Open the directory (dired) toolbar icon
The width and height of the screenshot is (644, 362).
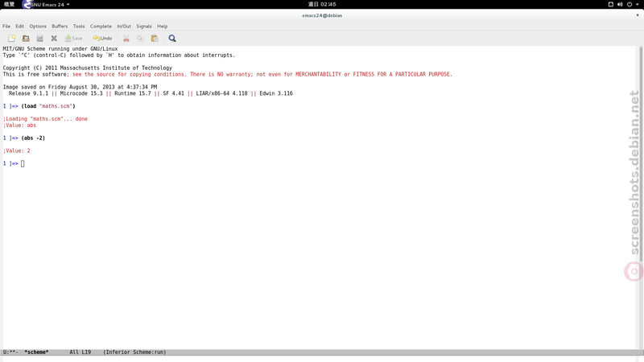[x=39, y=38]
